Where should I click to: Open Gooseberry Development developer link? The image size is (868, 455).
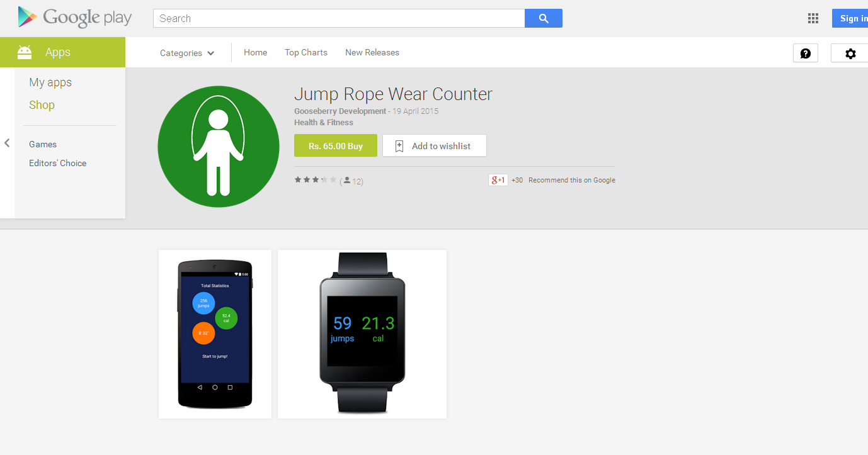pos(340,111)
